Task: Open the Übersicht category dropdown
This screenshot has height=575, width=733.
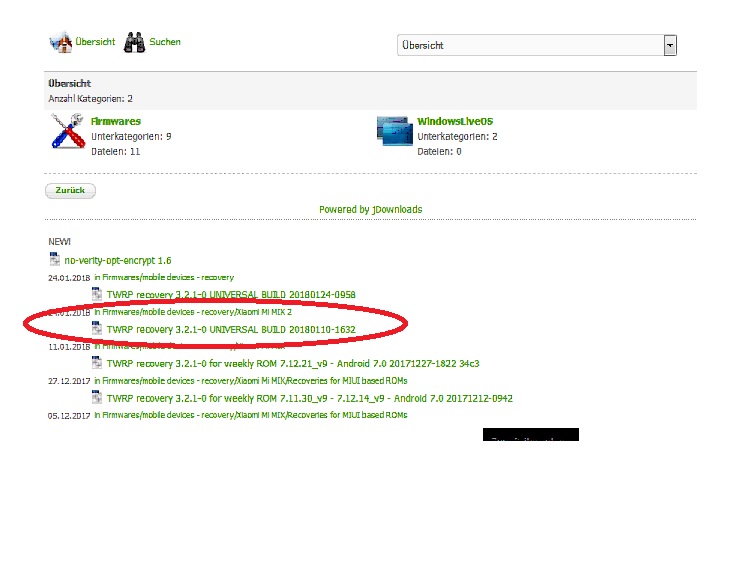Action: 537,45
